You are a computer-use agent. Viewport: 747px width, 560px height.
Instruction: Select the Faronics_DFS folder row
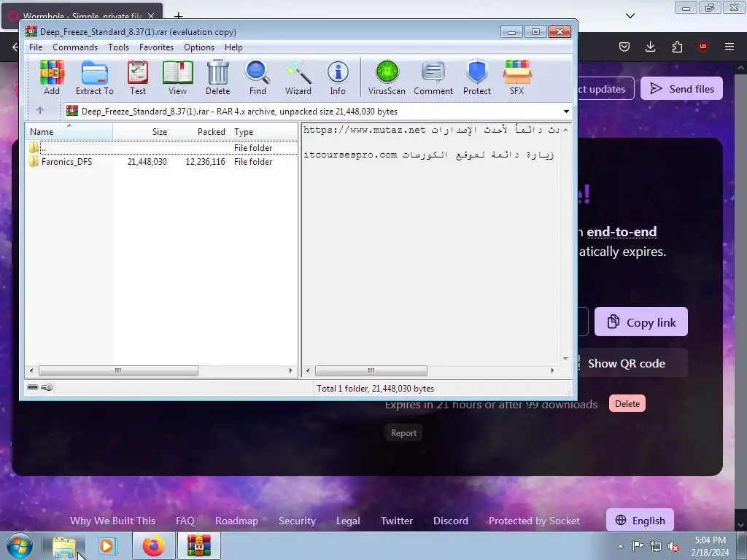click(161, 161)
